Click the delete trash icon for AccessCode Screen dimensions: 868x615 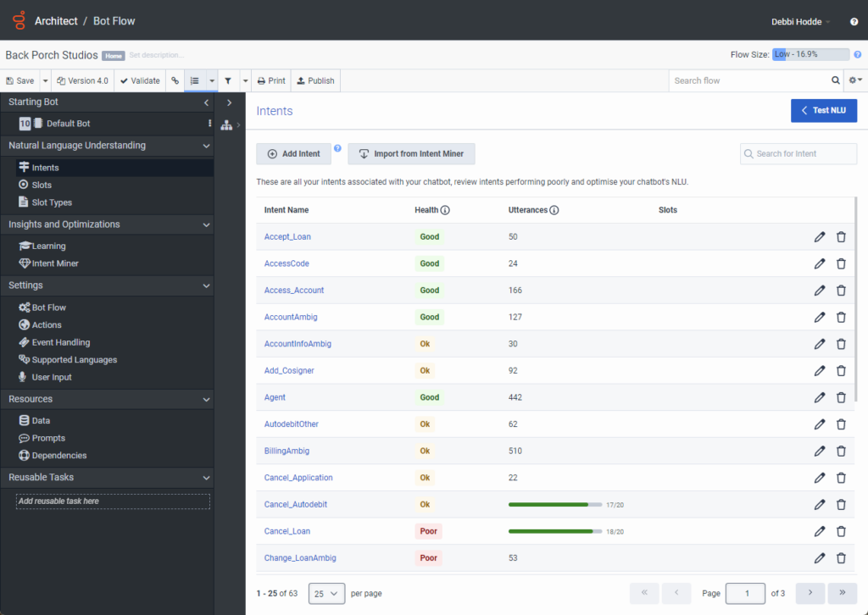click(841, 263)
